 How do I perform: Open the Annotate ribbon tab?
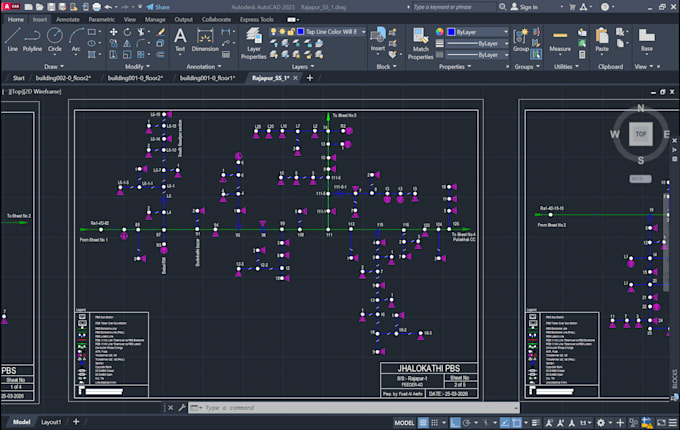68,20
